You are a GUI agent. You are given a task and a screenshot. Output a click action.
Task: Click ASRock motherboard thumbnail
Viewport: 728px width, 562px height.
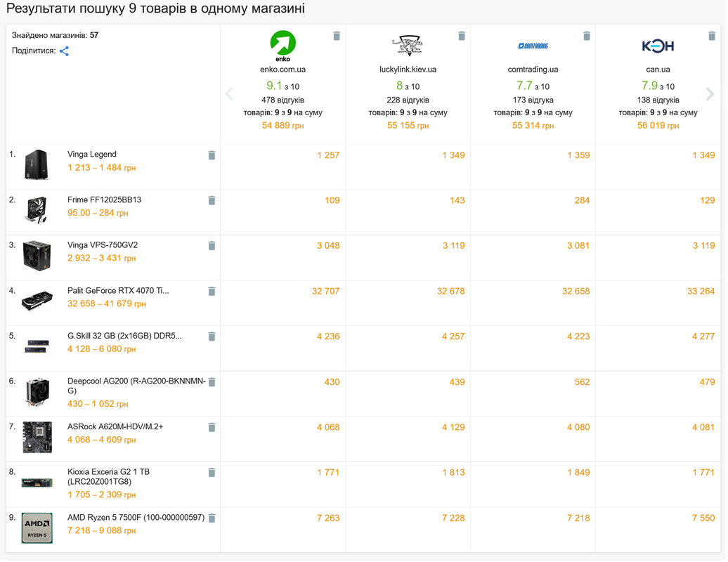click(x=37, y=437)
